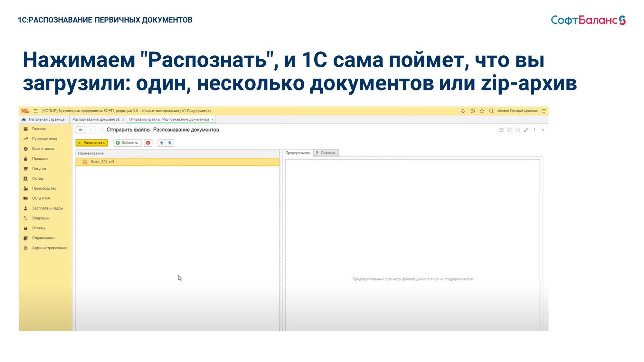This screenshot has width=644, height=362.
Task: Click the Покупки shopping cart icon
Action: click(x=25, y=169)
